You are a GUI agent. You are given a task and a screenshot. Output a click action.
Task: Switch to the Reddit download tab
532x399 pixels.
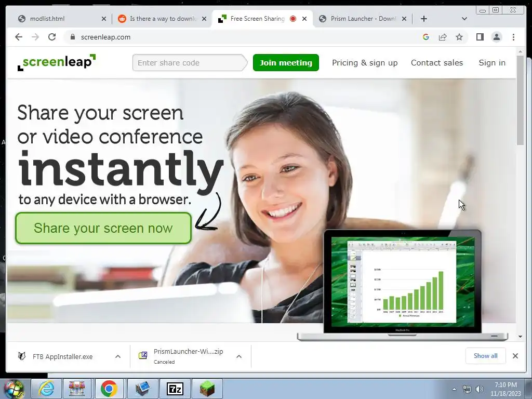pyautogui.click(x=163, y=19)
